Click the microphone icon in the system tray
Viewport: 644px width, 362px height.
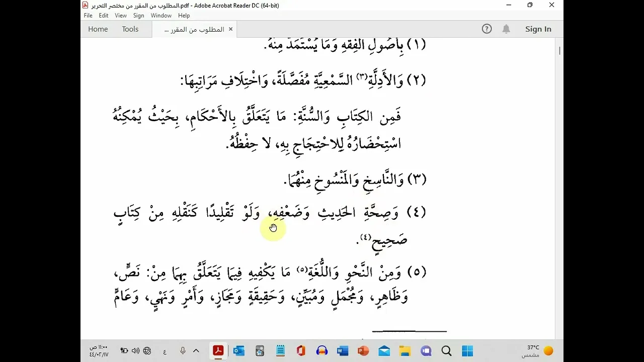(x=183, y=350)
